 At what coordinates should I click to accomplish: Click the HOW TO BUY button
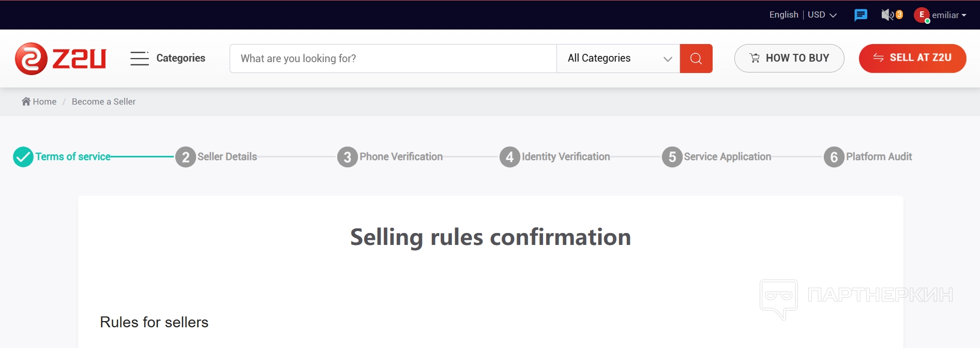click(789, 59)
